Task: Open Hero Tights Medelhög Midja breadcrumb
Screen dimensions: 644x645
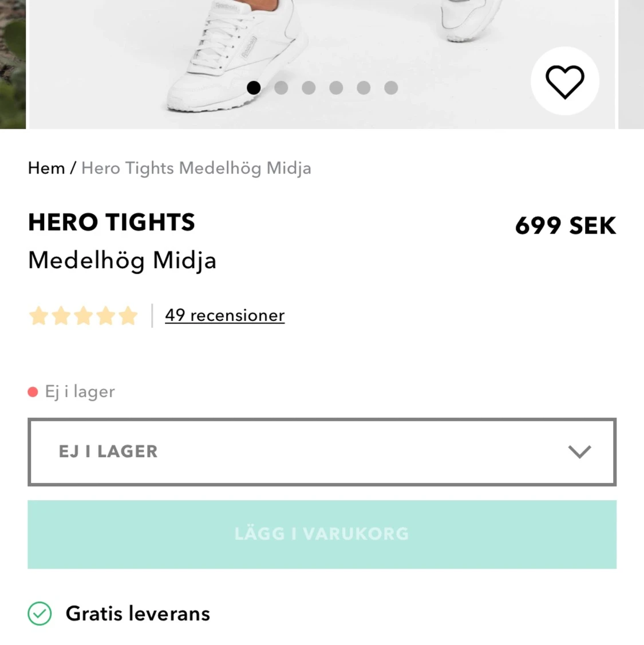Action: coord(196,168)
